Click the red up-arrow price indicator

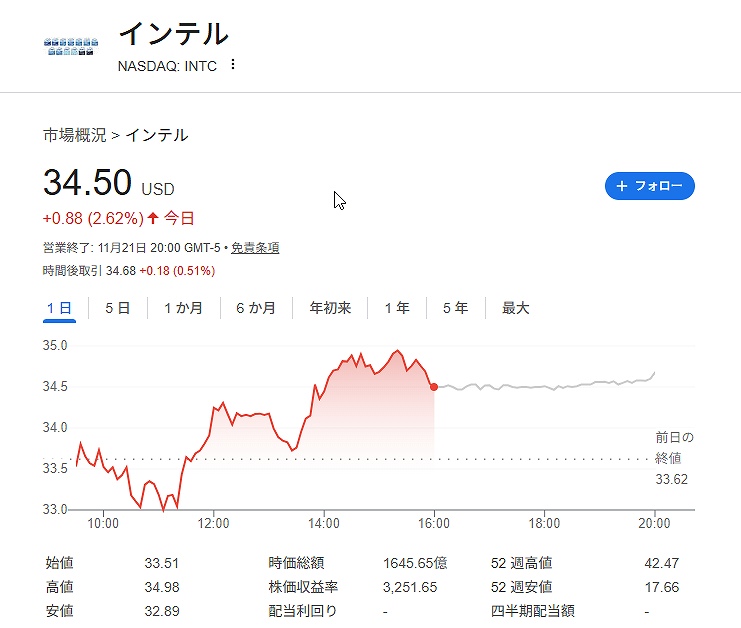153,218
